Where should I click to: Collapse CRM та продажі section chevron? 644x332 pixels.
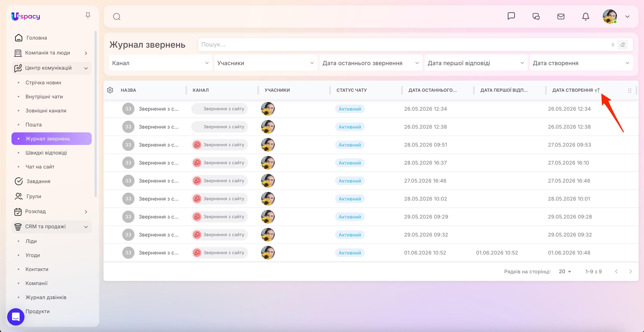click(86, 227)
